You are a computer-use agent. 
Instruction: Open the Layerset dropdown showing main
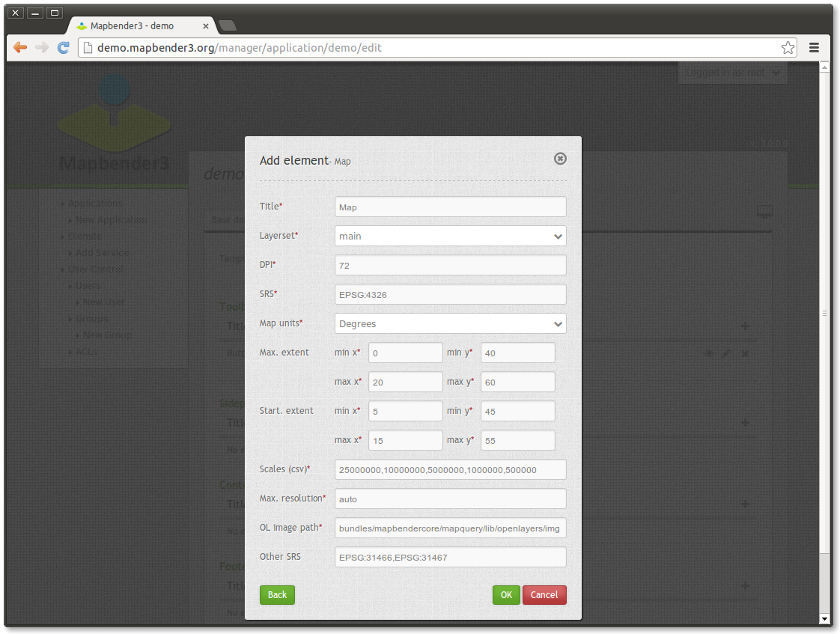450,236
